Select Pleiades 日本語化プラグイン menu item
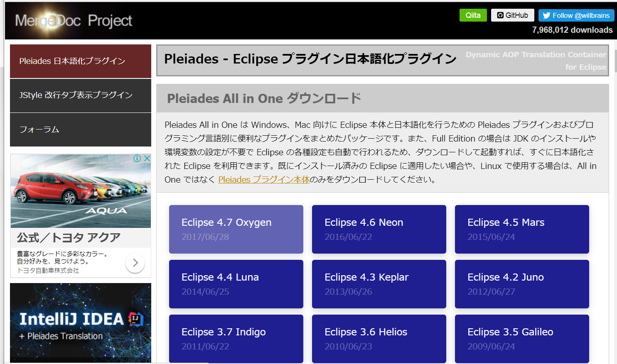617x364 pixels. tap(81, 61)
